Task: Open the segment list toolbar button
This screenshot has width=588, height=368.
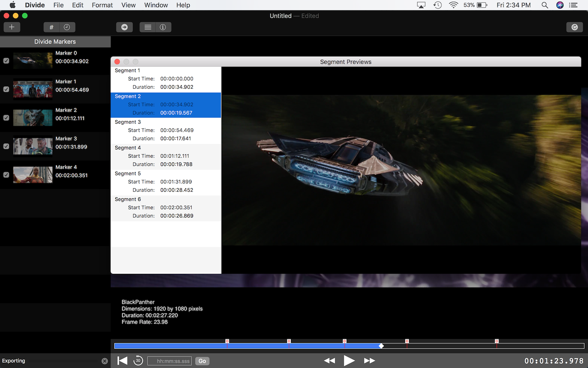Action: coord(147,27)
